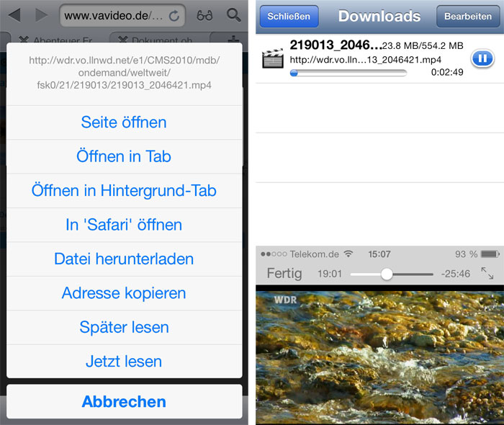Tap the 'Bearbeiten' edit button
The image size is (504, 425).
tap(468, 16)
